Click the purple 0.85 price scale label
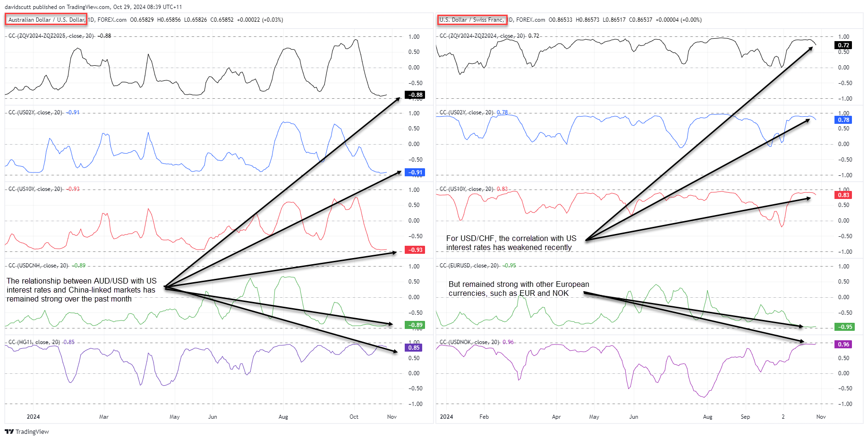Viewport: 868px width, 440px height. [x=414, y=348]
